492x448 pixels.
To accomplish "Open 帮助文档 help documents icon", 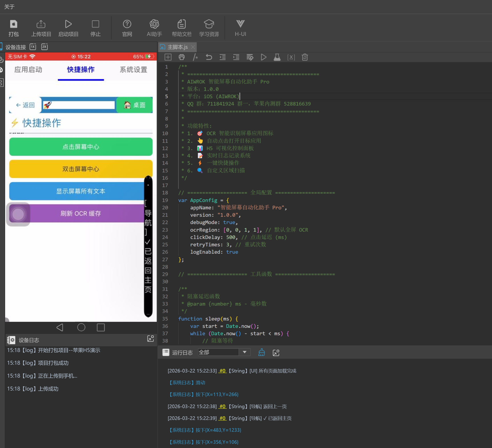I will 182,24.
